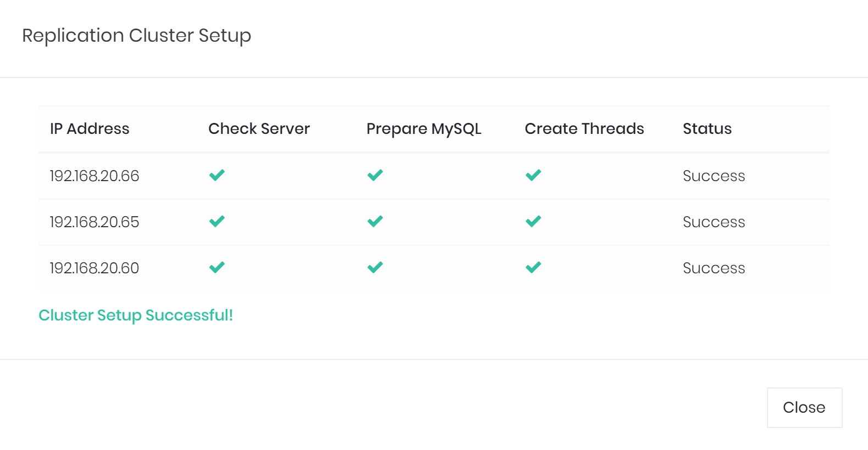868x450 pixels.
Task: Click Prepare MySQL checkmark for 192.168.20.65
Action: [x=375, y=222]
